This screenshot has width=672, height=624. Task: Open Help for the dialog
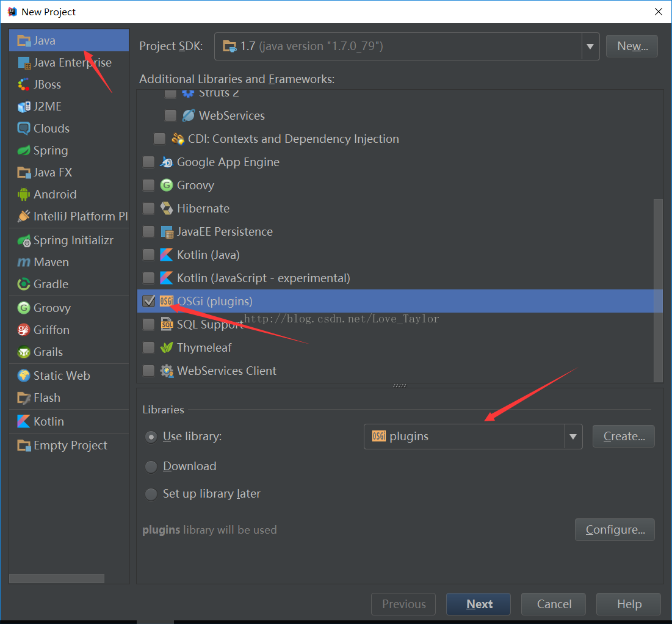coord(628,604)
